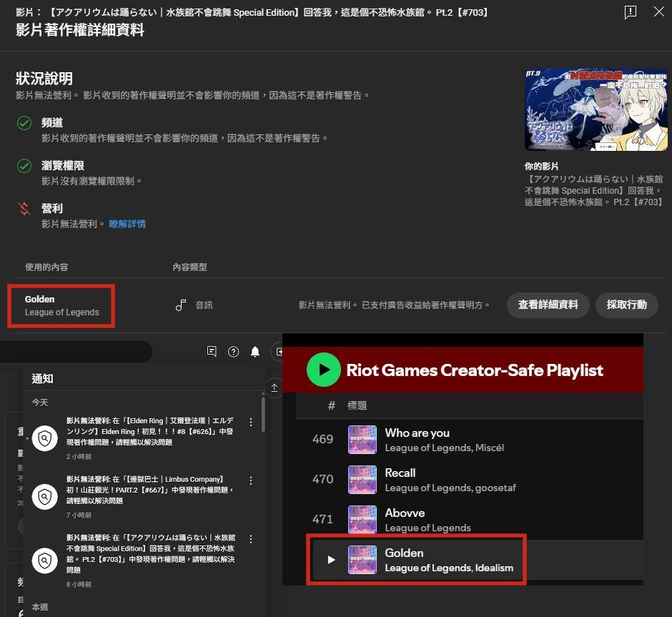
Task: Click the crossed-out dollar icon beside 營利
Action: (24, 209)
